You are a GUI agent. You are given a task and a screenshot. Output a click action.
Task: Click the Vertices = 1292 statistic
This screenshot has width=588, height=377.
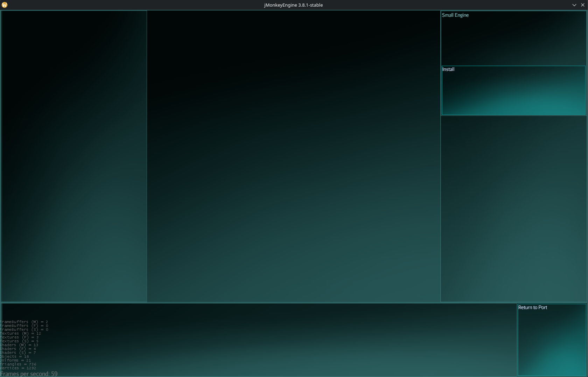click(18, 368)
